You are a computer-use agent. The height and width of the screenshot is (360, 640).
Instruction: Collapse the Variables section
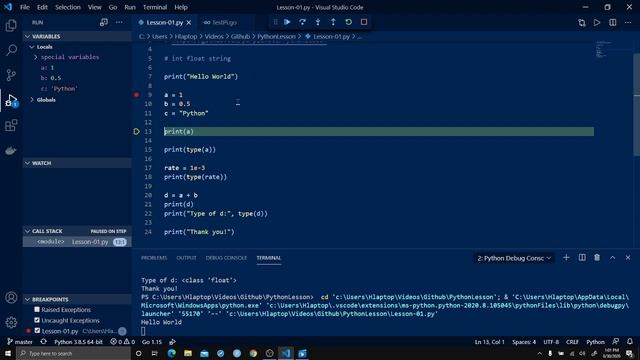click(77, 36)
